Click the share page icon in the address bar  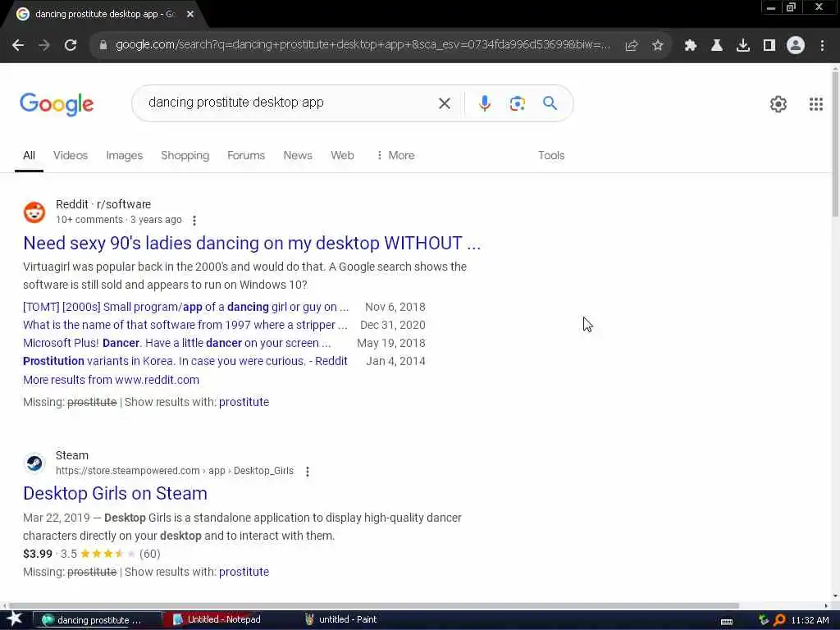coord(632,46)
